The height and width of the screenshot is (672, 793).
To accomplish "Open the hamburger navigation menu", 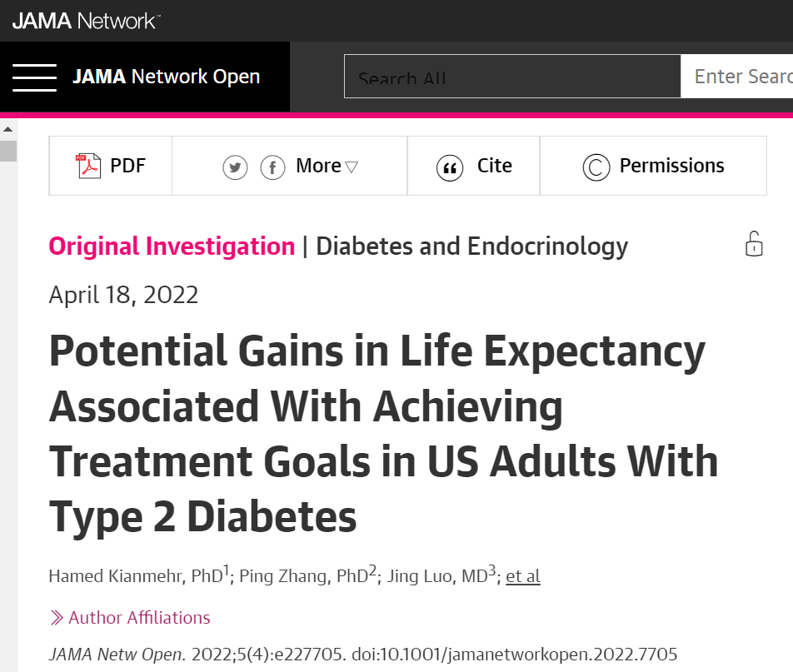I will pyautogui.click(x=34, y=77).
